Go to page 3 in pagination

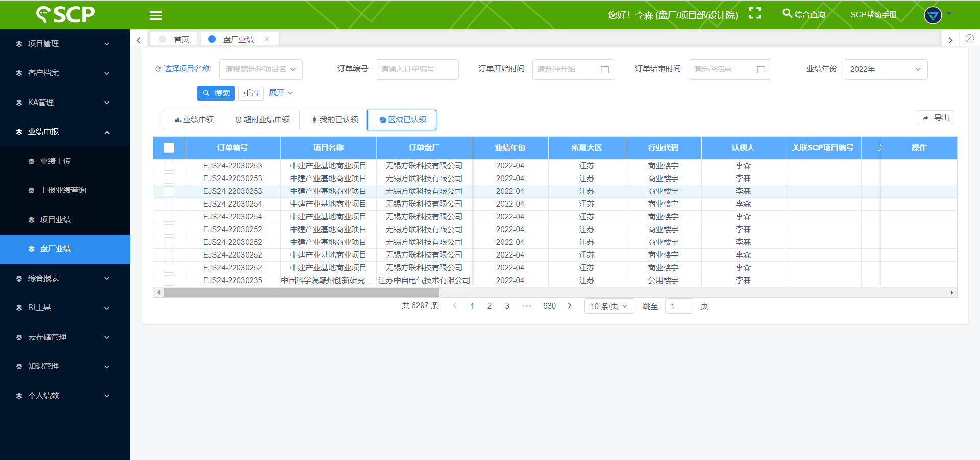coord(507,306)
